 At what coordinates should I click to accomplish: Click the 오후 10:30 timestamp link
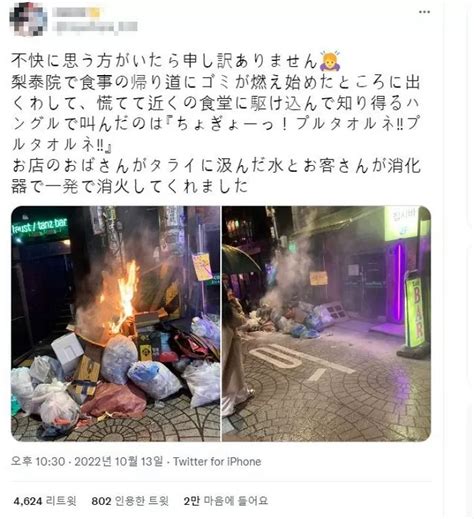coord(38,462)
